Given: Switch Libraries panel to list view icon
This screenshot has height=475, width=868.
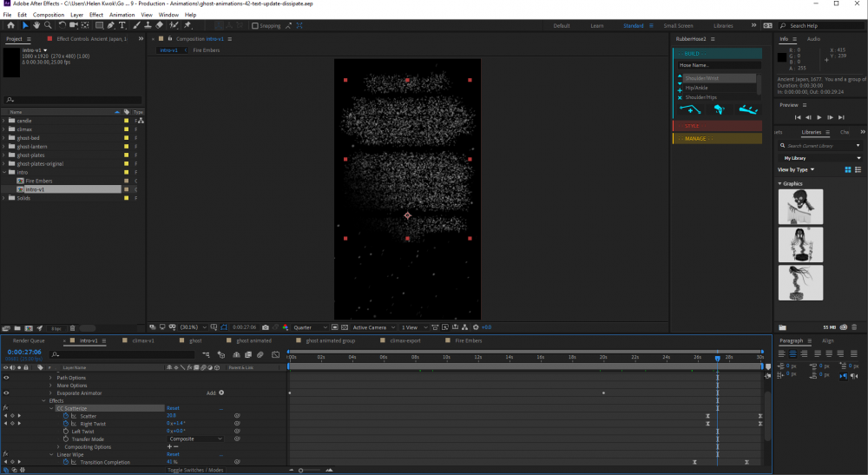Looking at the screenshot, I should (858, 169).
